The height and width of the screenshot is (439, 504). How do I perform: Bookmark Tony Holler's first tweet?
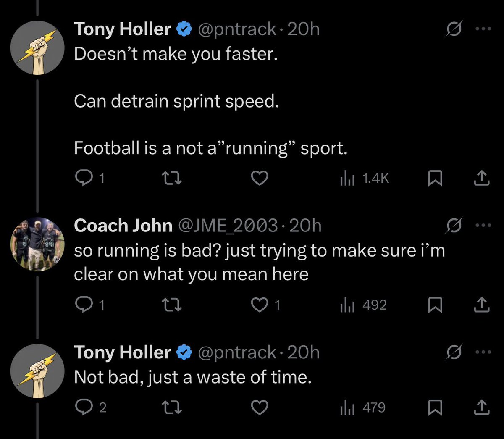[x=435, y=179]
